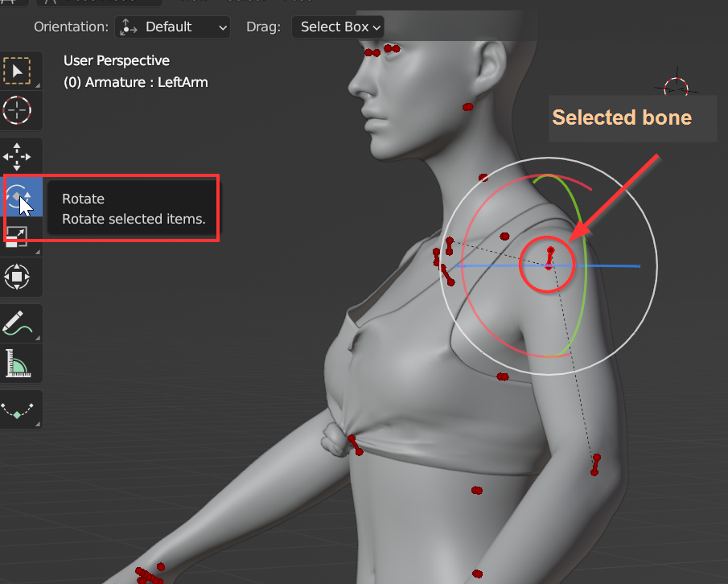Click the Armature : LeftArm overlay text
This screenshot has width=728, height=584.
click(135, 82)
